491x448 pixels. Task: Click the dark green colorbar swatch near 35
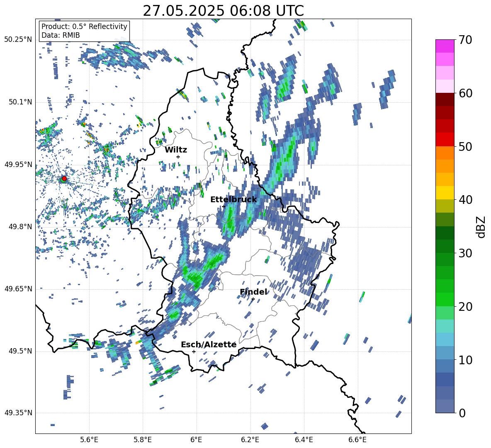[x=445, y=233]
